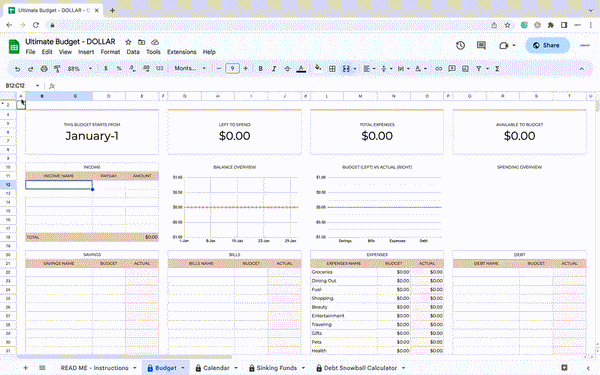Open the name box dropdown arrow
The image size is (600, 375).
(x=37, y=86)
